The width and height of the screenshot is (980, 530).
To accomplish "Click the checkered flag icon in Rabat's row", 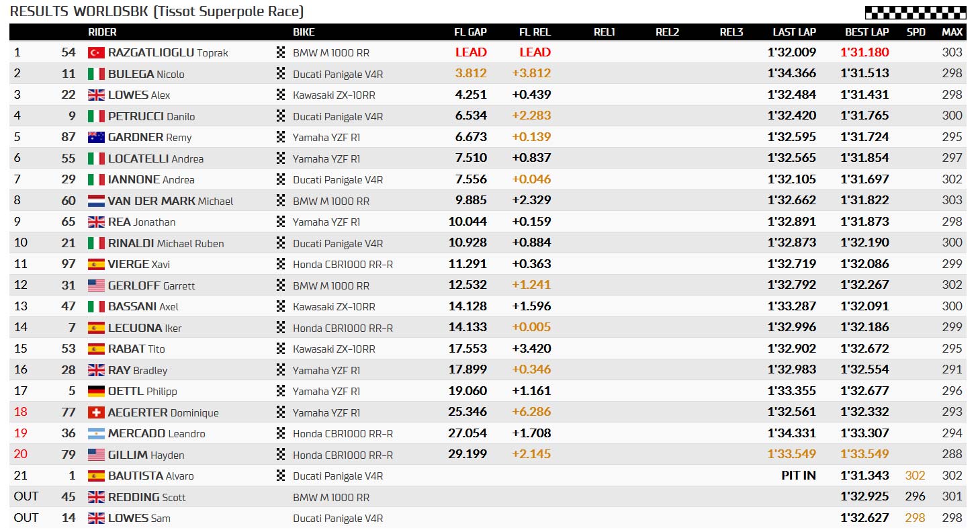I will [x=281, y=349].
